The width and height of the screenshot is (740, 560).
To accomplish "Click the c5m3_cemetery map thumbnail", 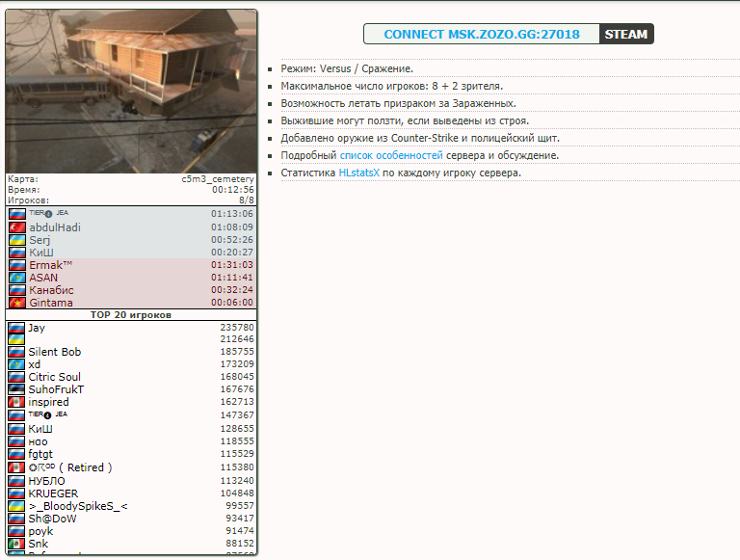I will 131,92.
